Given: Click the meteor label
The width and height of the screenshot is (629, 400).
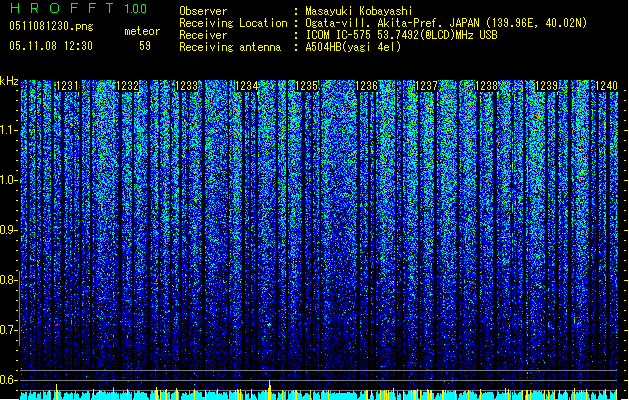Looking at the screenshot, I should tap(142, 31).
